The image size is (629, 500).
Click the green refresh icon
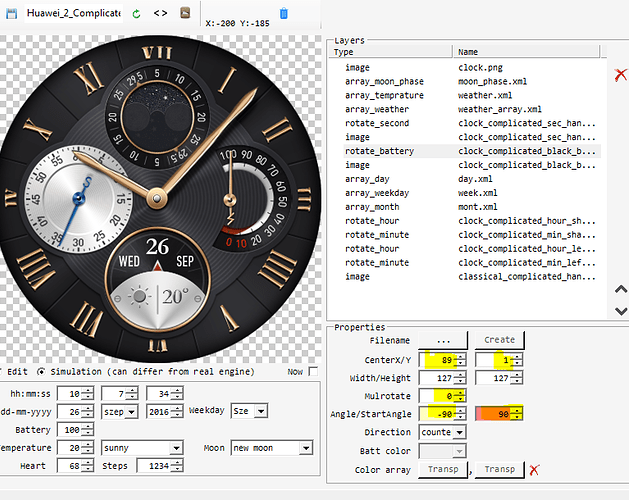[x=136, y=14]
